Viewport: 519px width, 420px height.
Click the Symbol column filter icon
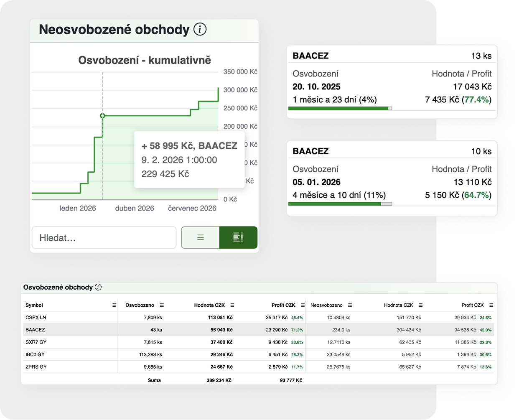pos(114,305)
